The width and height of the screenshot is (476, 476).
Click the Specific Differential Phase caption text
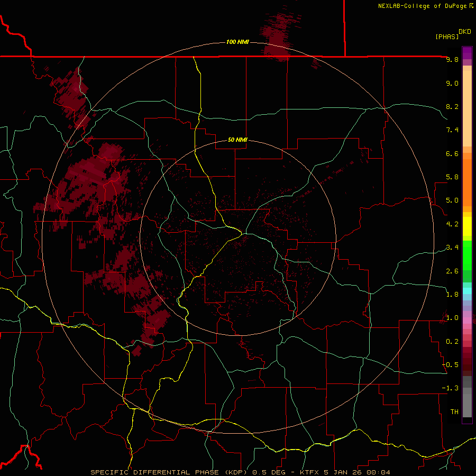(240, 472)
